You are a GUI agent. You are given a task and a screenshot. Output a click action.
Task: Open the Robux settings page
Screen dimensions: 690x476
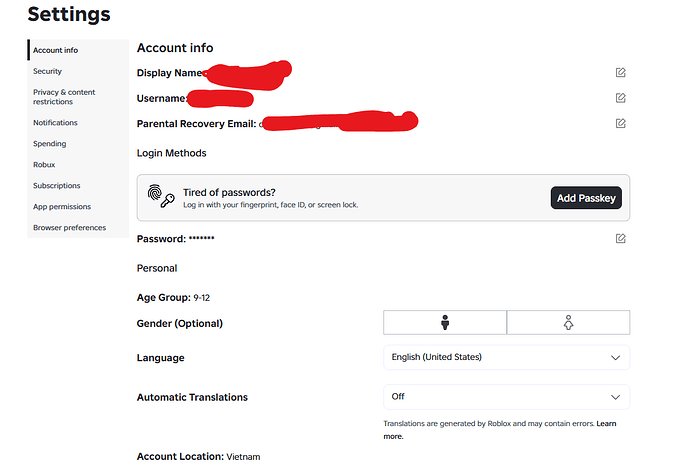(x=44, y=165)
